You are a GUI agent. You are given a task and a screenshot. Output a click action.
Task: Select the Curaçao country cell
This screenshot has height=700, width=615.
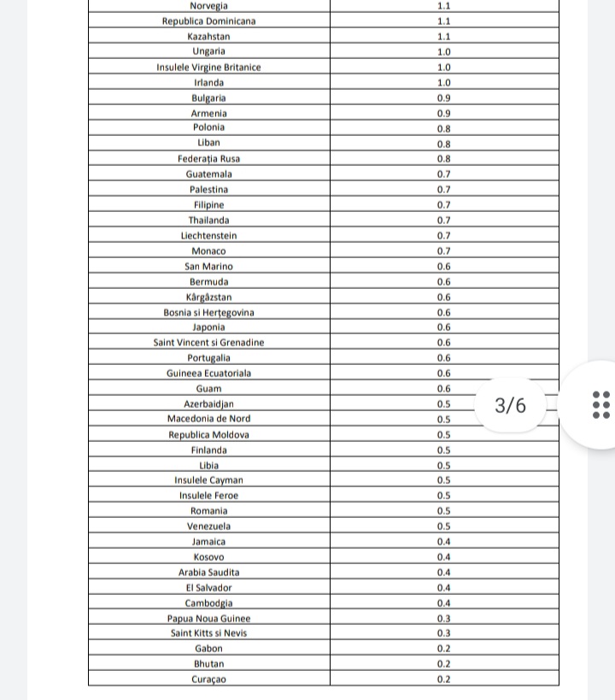coord(209,680)
